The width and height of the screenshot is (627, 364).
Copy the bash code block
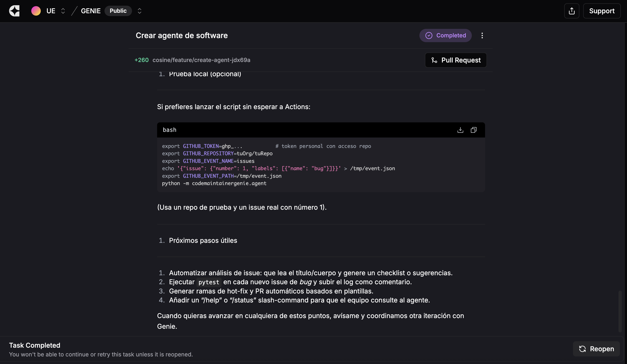coord(473,130)
